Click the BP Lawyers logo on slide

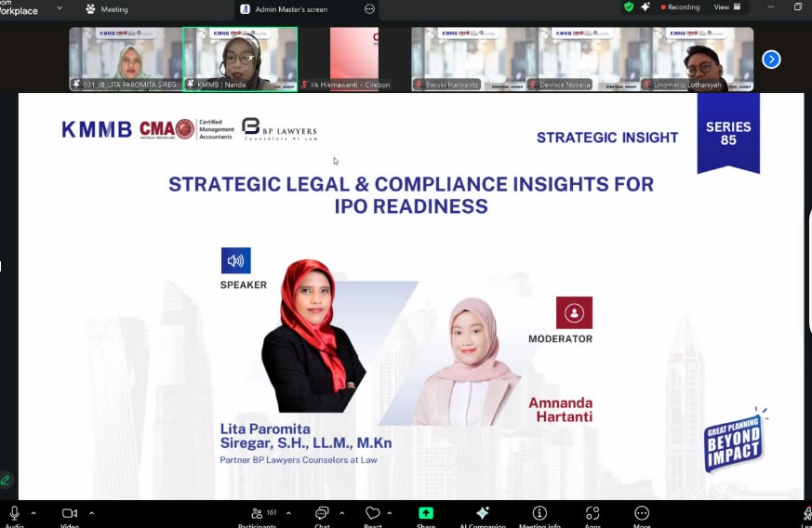tap(280, 129)
